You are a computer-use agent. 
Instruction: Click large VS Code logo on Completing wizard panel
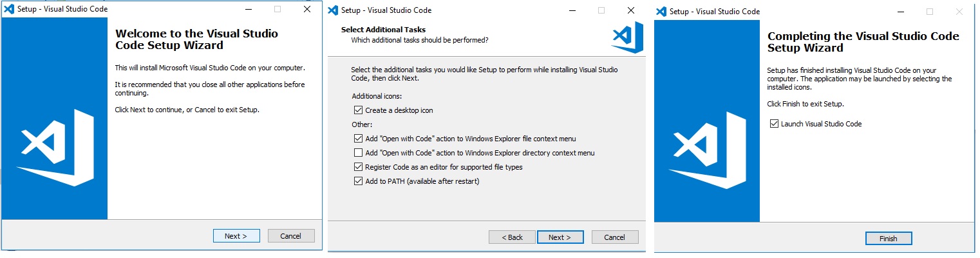coord(707,150)
